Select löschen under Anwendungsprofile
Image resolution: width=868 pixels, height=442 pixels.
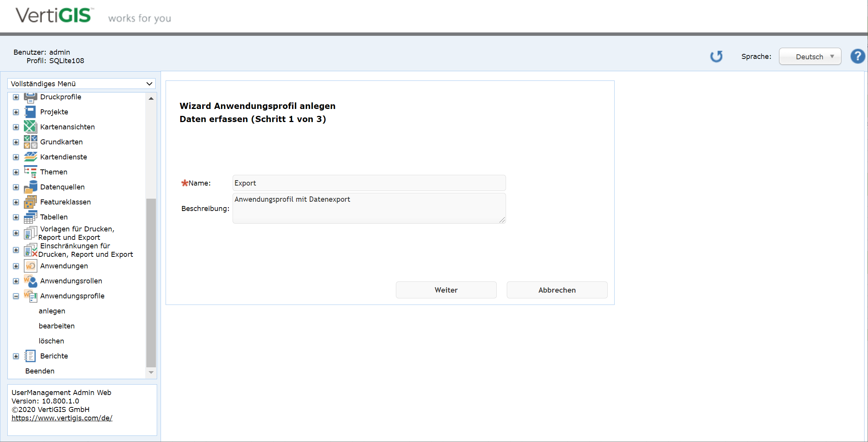click(x=51, y=341)
